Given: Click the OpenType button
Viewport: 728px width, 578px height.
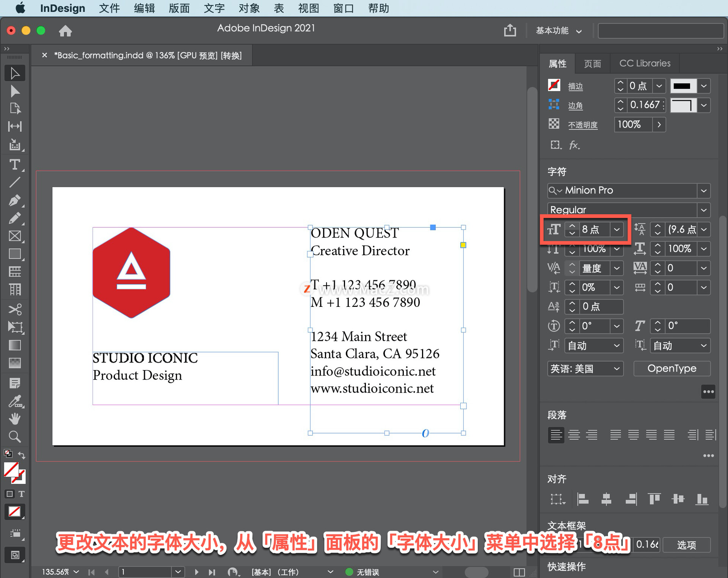Looking at the screenshot, I should pyautogui.click(x=672, y=368).
